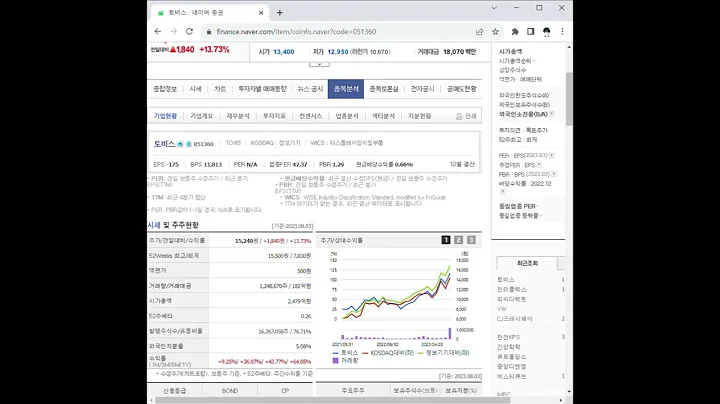Select the 종목분석 tab
Viewport: 720px width, 404px height.
pos(346,89)
